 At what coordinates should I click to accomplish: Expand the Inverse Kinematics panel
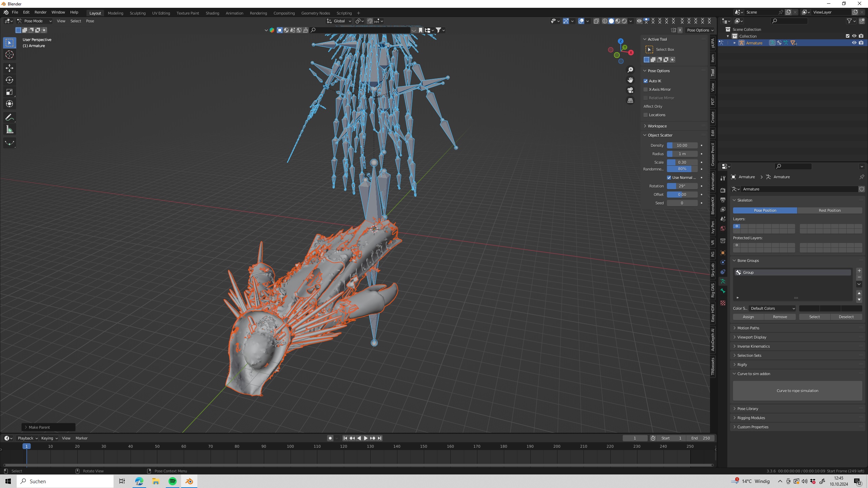753,346
